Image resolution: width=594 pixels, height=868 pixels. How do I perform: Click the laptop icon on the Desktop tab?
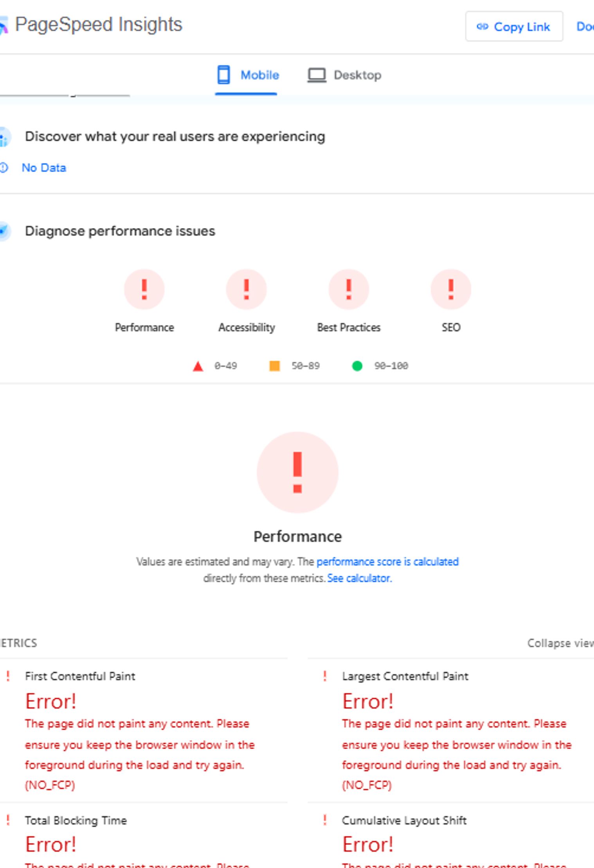pyautogui.click(x=317, y=75)
